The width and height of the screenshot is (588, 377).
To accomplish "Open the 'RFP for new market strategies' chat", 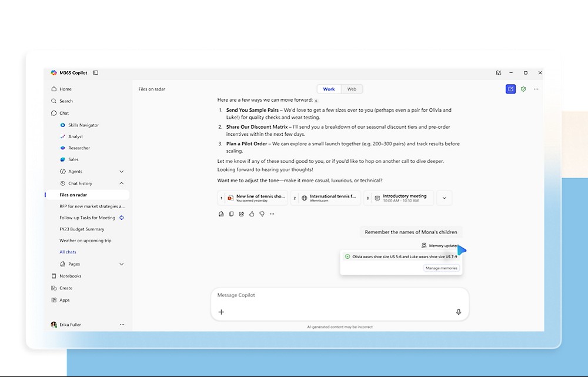I will (x=92, y=206).
